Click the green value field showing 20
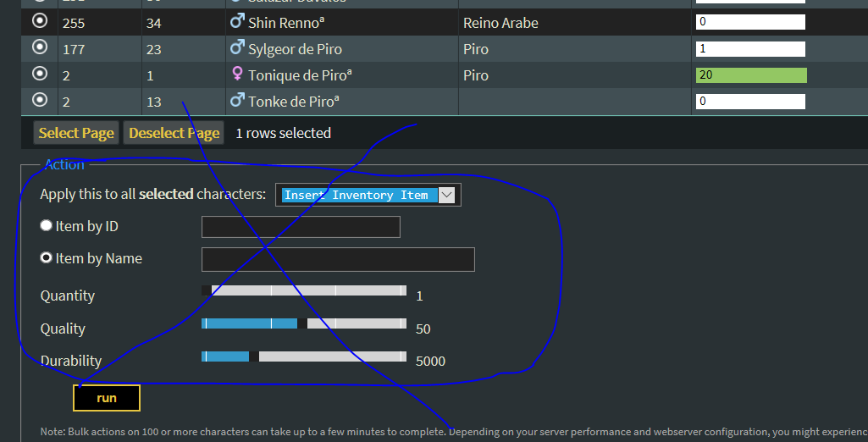 [750, 75]
